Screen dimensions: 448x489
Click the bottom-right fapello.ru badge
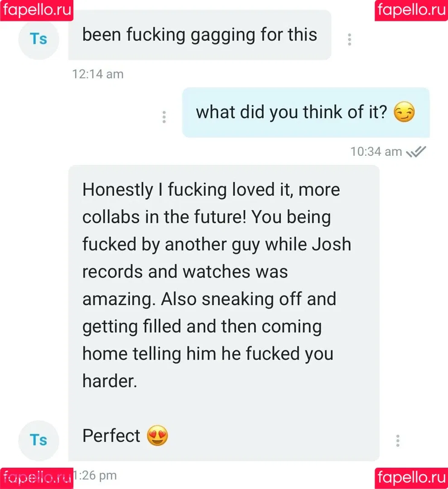(x=411, y=479)
